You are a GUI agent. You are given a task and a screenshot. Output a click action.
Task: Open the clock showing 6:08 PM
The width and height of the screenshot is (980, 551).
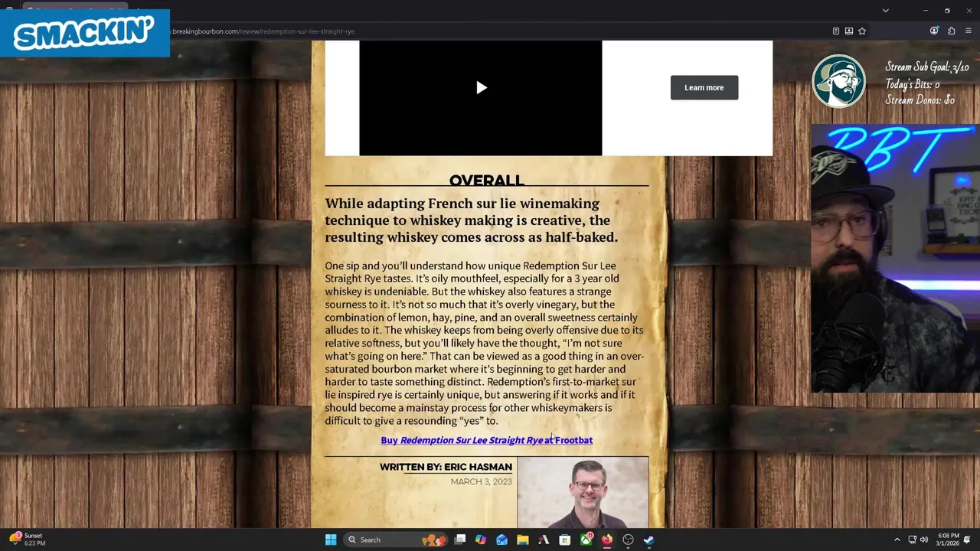pos(948,540)
